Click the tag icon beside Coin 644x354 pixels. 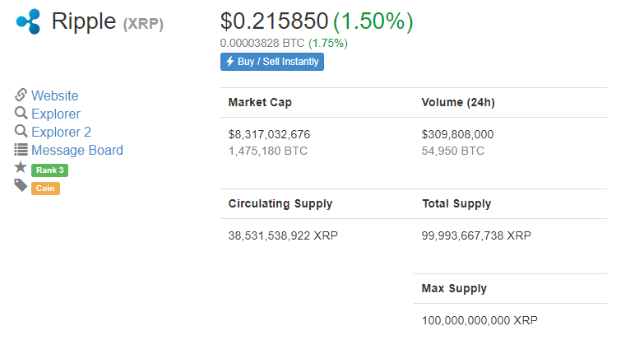coord(21,186)
